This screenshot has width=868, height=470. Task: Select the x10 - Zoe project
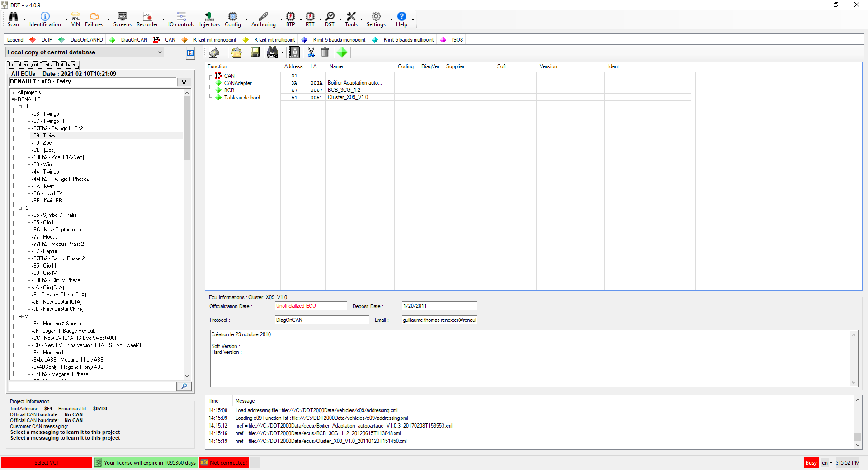pos(41,143)
